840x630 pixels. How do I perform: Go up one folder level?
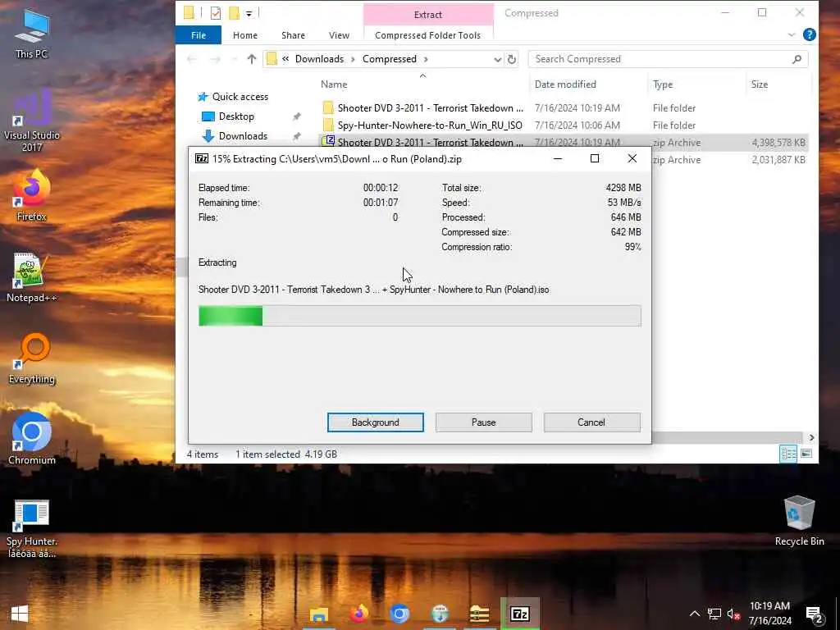click(x=251, y=59)
